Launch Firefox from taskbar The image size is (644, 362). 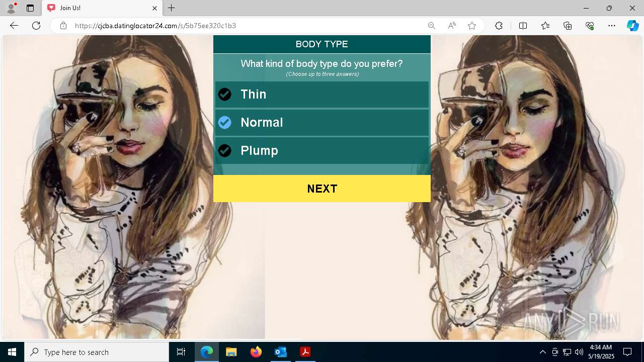point(256,352)
